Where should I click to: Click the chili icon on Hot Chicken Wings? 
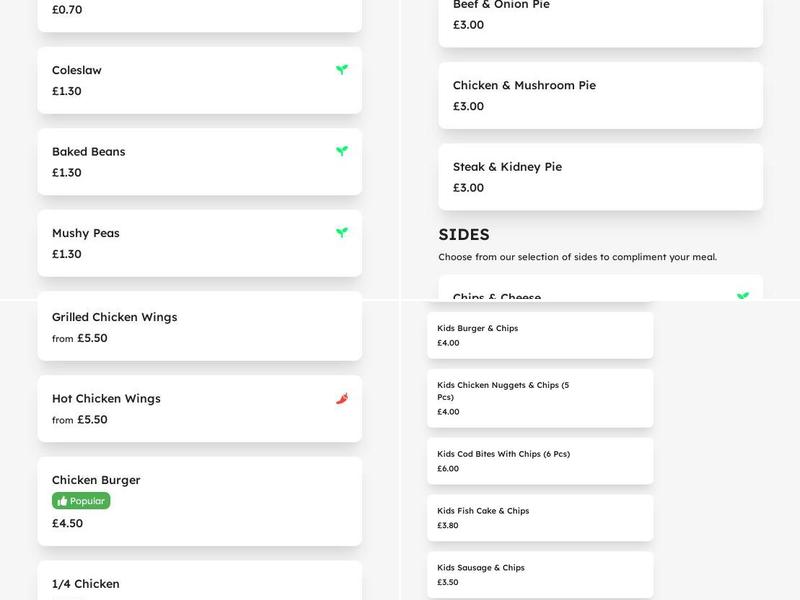point(341,397)
